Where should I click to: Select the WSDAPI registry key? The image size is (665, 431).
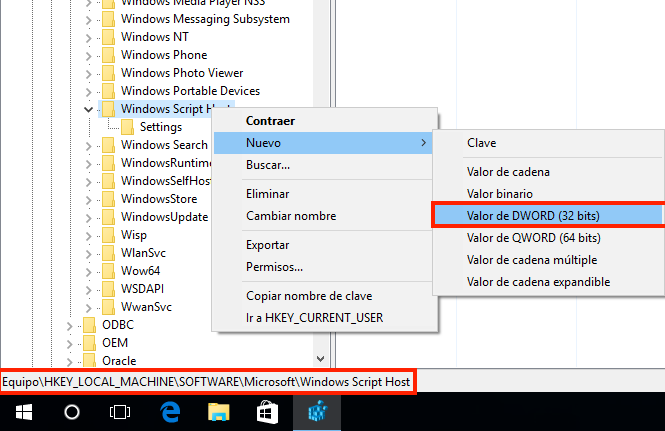142,288
